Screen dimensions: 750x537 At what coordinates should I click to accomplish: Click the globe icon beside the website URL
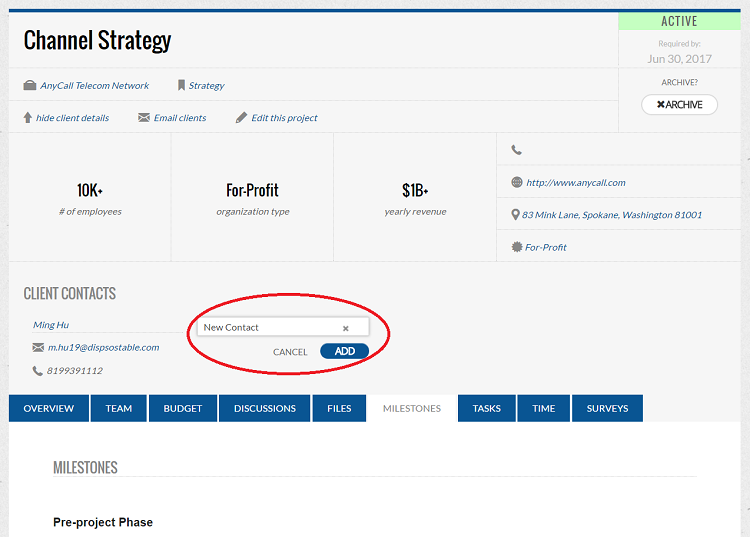pos(516,183)
